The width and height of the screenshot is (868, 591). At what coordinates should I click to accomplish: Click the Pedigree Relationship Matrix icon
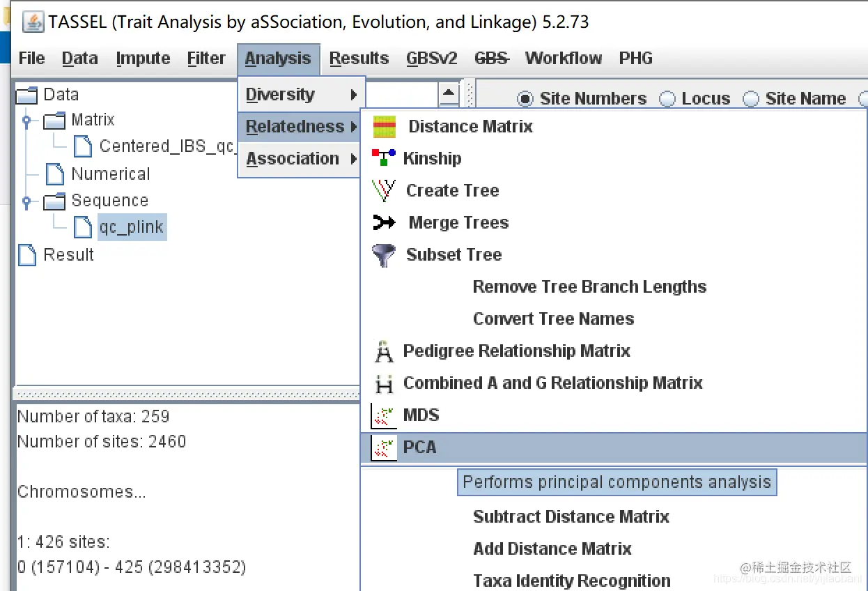[x=384, y=351]
